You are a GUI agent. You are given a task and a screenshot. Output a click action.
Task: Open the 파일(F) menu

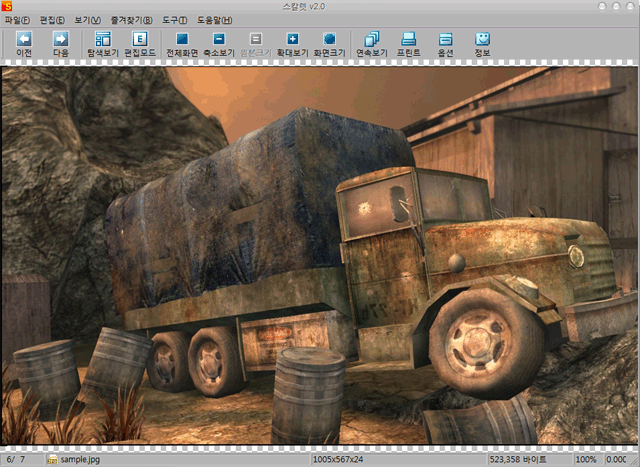(17, 20)
